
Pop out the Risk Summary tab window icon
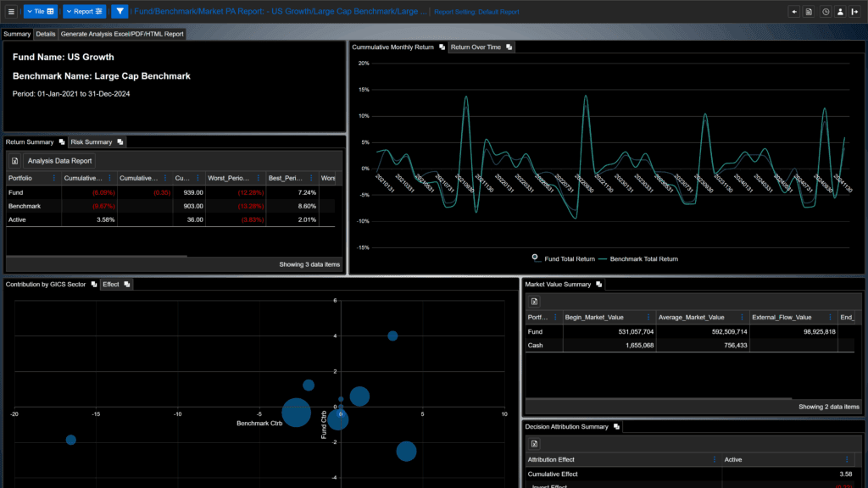(120, 142)
